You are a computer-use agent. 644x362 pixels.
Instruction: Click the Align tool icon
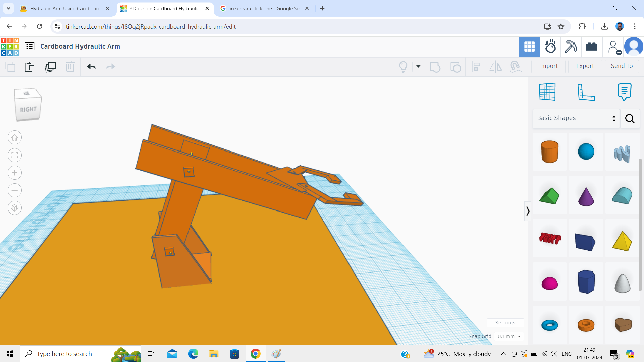pos(476,67)
